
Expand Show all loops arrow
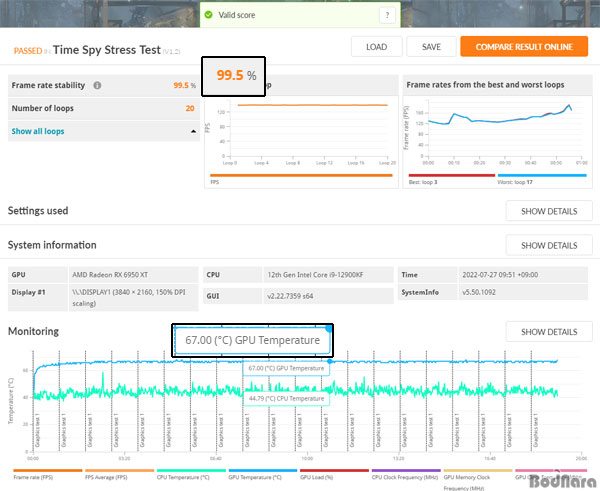(191, 131)
